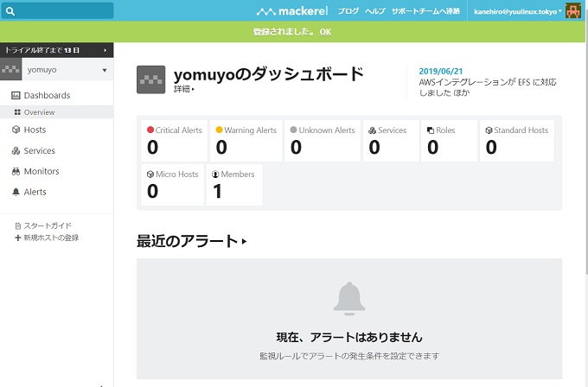Open the trial remaining 13 days banner
The image size is (588, 387).
56,50
